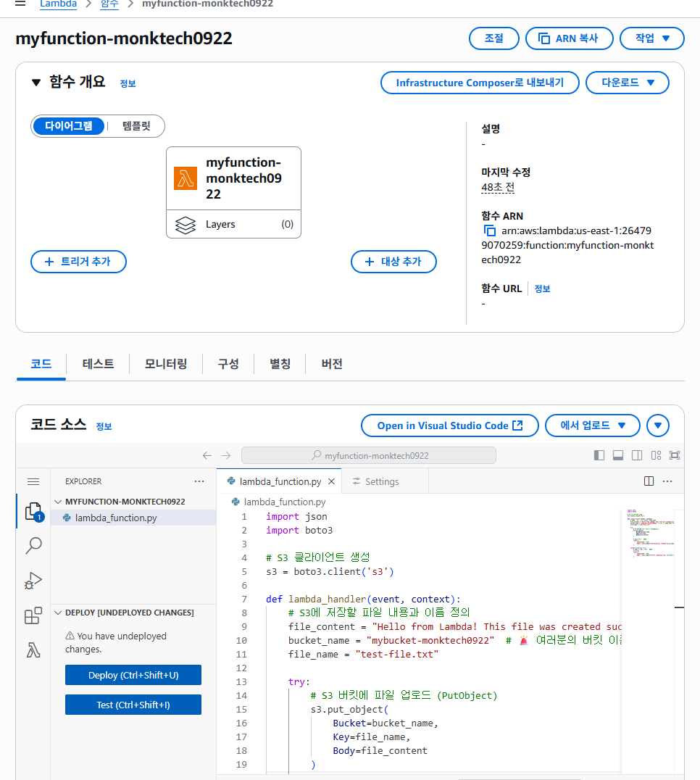Switch to the 코드 tab

point(41,364)
